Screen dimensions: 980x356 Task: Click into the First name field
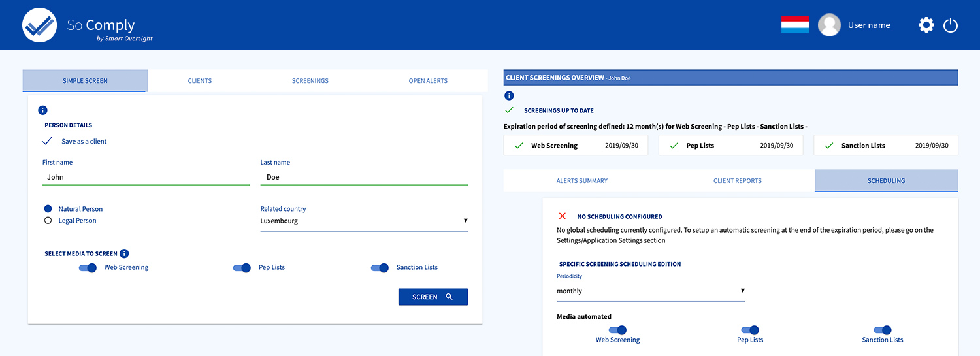146,177
